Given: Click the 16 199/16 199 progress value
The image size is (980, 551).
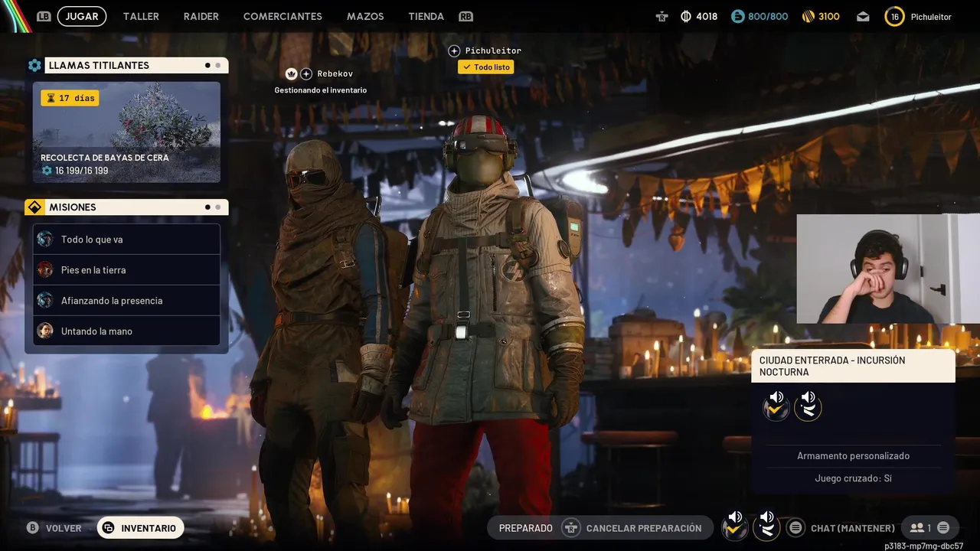Looking at the screenshot, I should (81, 171).
